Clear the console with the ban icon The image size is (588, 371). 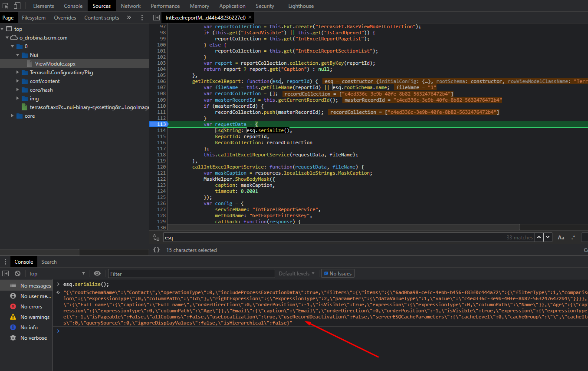(17, 274)
